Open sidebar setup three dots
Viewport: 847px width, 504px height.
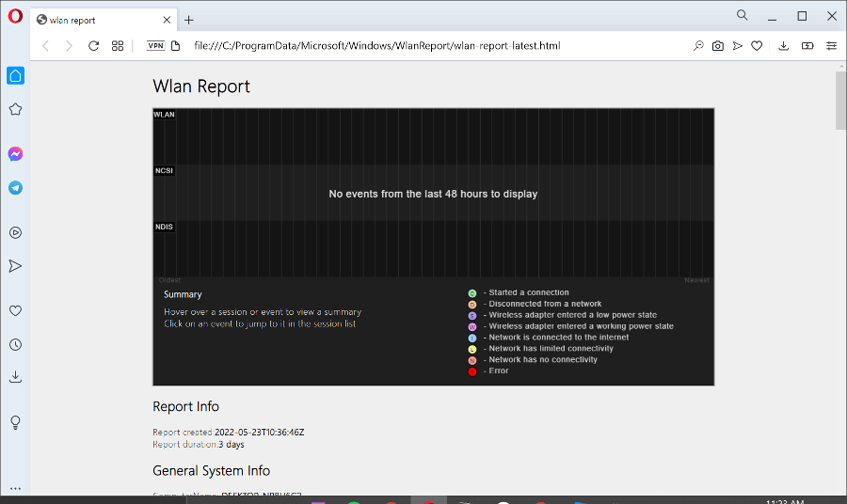click(x=15, y=488)
